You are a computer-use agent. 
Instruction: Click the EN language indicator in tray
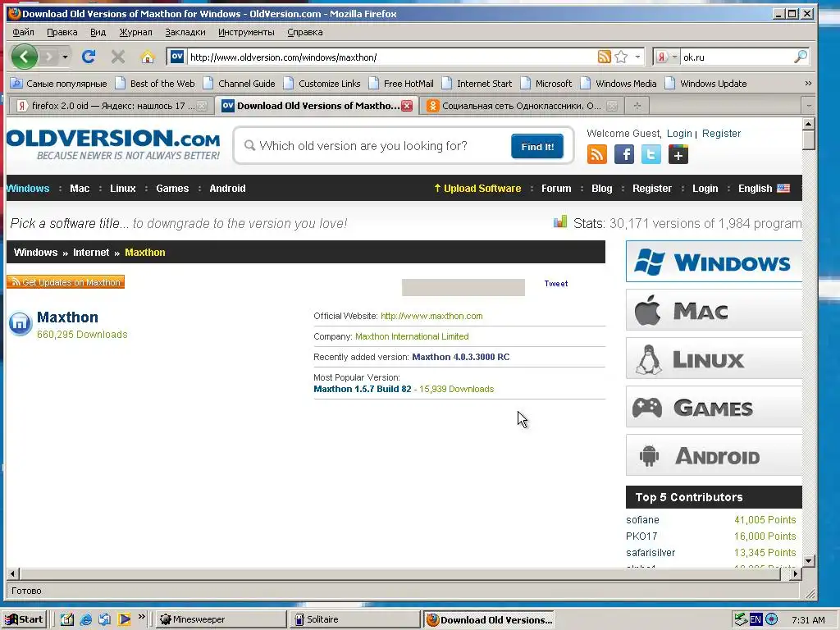coord(756,619)
